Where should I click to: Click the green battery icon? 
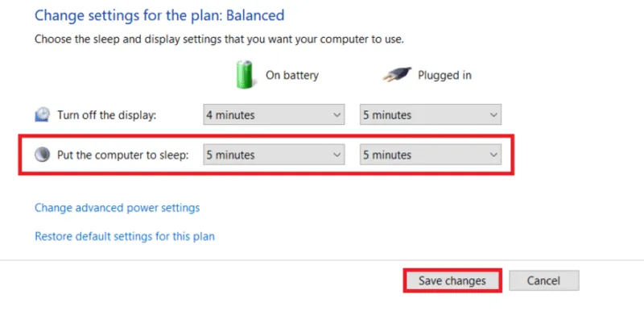tap(246, 74)
